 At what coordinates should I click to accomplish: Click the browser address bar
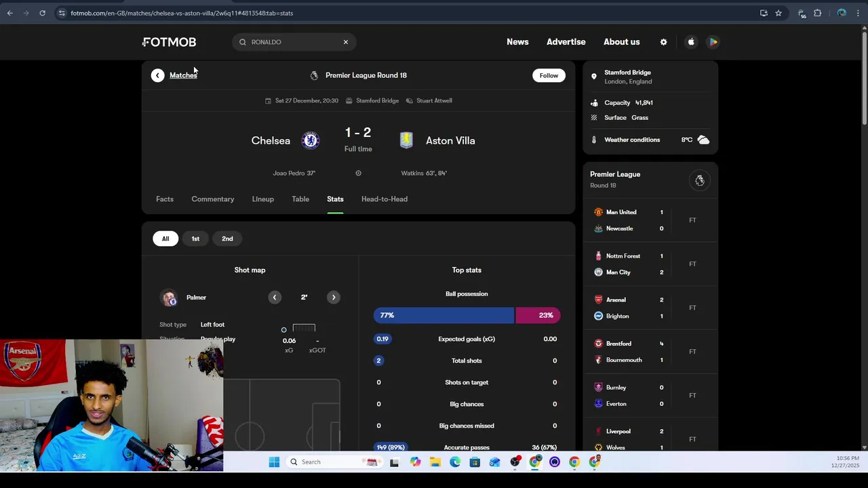(x=407, y=13)
